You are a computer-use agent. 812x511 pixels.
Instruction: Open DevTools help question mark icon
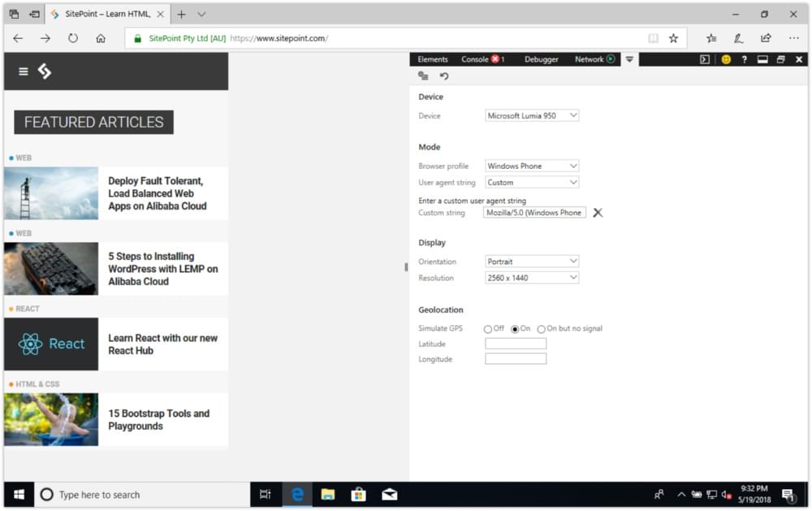[x=744, y=59]
